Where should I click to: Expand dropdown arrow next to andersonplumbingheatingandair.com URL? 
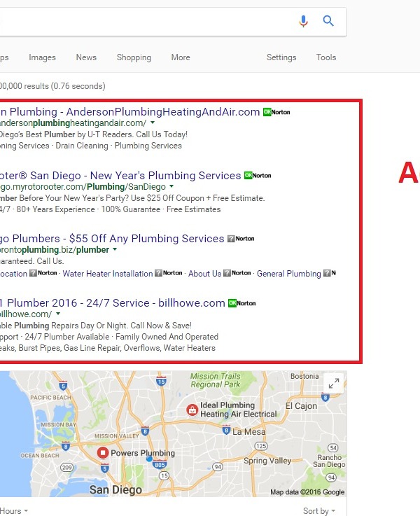pyautogui.click(x=153, y=123)
